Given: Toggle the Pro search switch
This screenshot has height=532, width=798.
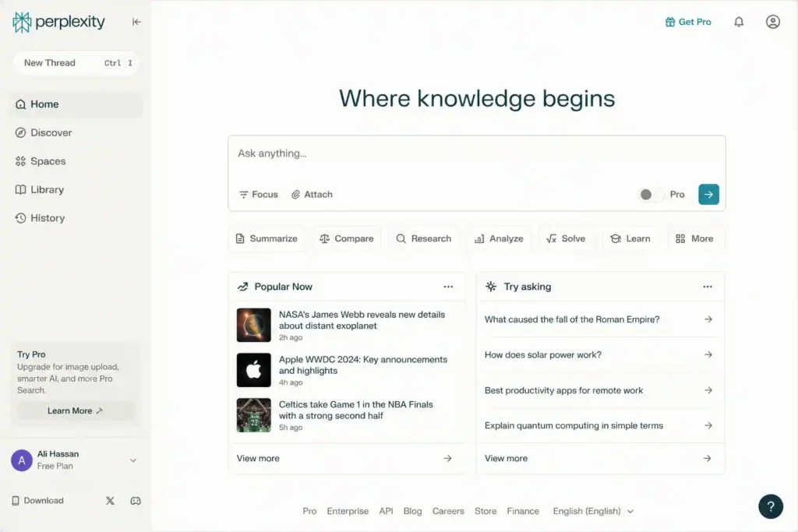Looking at the screenshot, I should click(x=651, y=195).
